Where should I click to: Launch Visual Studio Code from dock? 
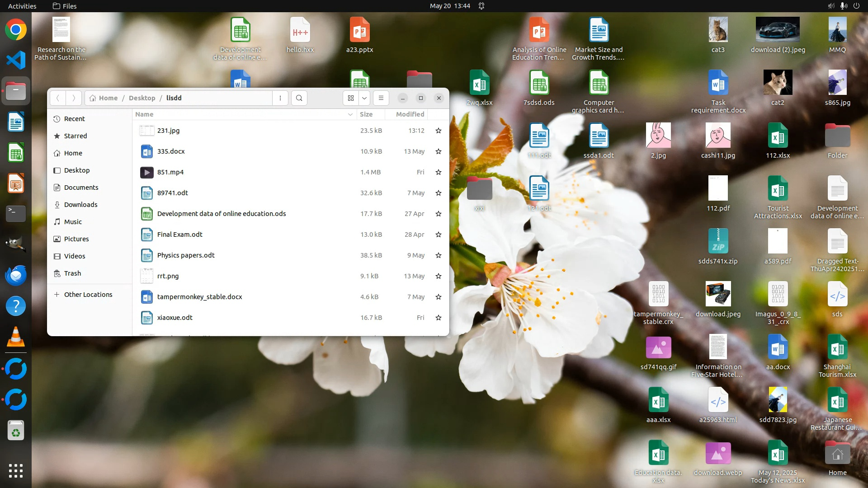point(16,60)
